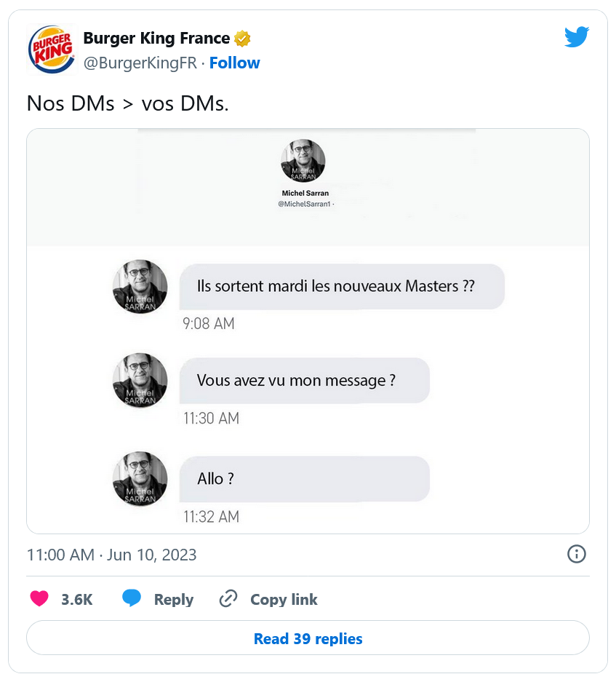Click the Reply text label

[x=173, y=600]
